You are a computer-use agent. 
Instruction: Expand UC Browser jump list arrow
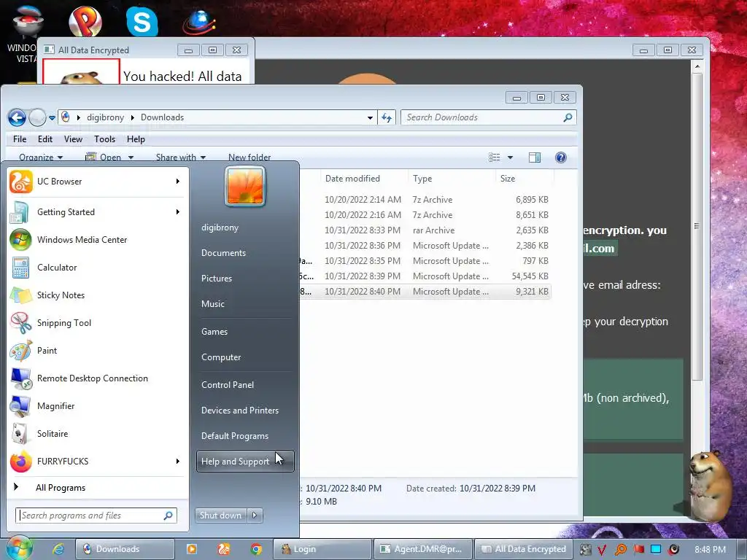coord(178,182)
